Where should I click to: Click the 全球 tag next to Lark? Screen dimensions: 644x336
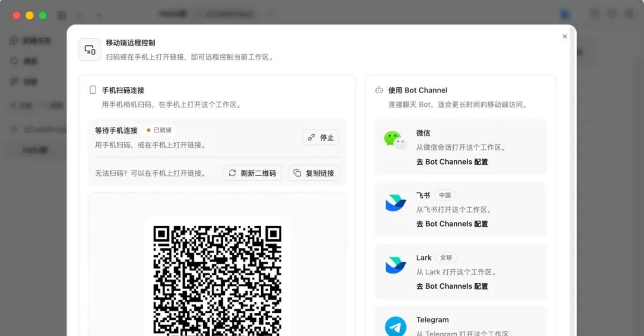point(446,257)
